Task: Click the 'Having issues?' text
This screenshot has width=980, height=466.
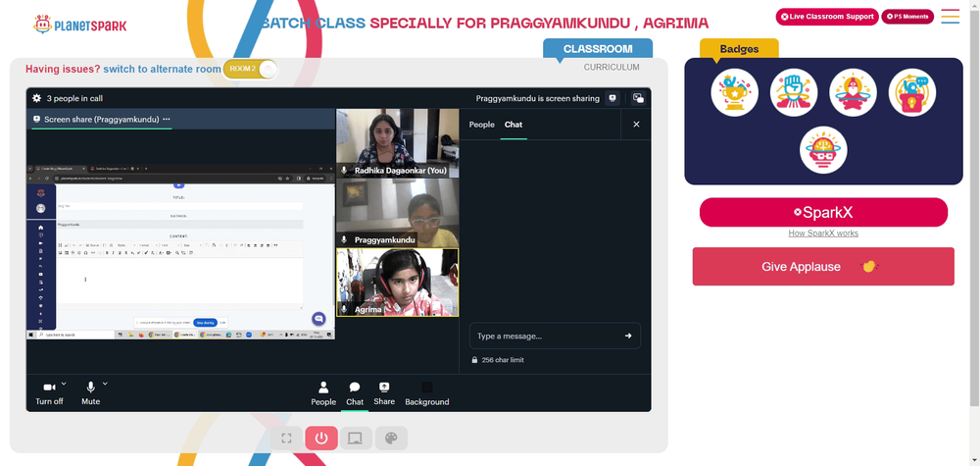Action: (x=63, y=69)
